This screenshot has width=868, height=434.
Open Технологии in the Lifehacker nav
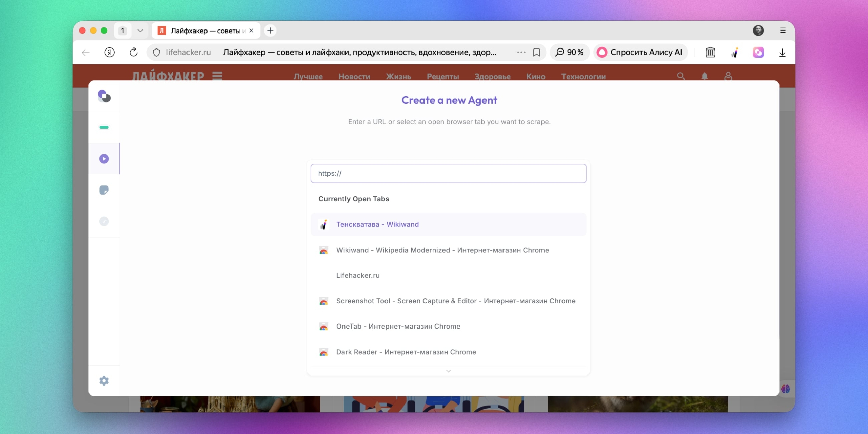tap(583, 76)
